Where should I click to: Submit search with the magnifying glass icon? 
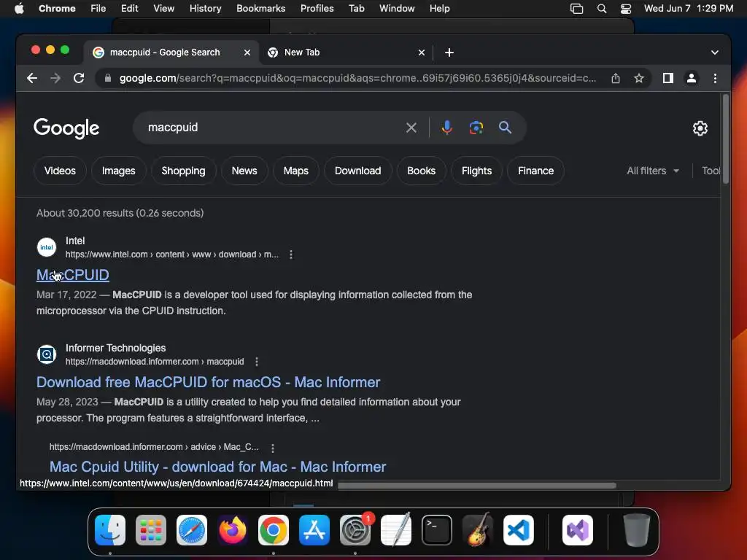pos(505,128)
